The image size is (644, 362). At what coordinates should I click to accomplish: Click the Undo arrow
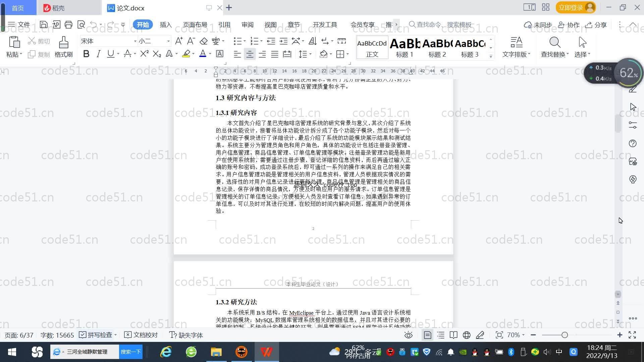pyautogui.click(x=94, y=24)
